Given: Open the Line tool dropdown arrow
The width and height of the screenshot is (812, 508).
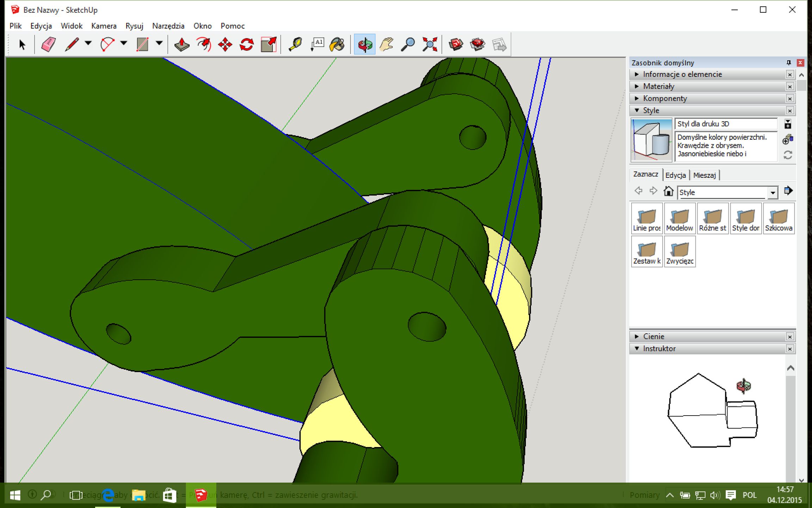Looking at the screenshot, I should click(88, 43).
